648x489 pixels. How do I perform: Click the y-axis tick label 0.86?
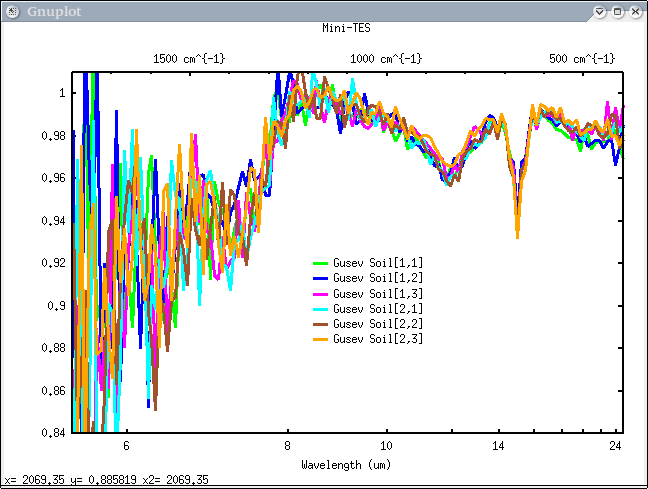54,391
